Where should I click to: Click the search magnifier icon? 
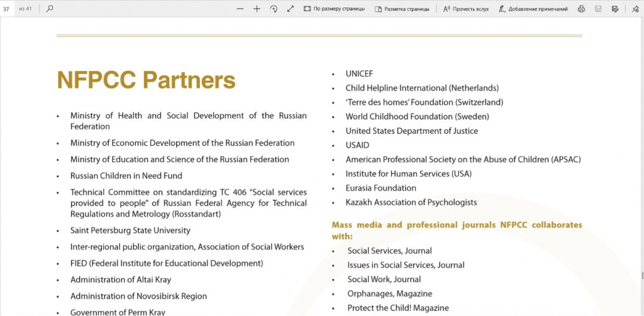50,9
